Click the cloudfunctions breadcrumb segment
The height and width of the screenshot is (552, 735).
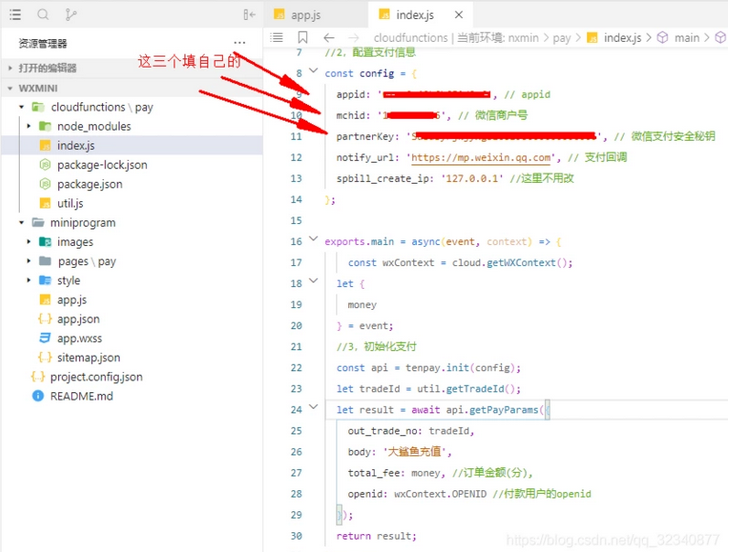click(411, 37)
